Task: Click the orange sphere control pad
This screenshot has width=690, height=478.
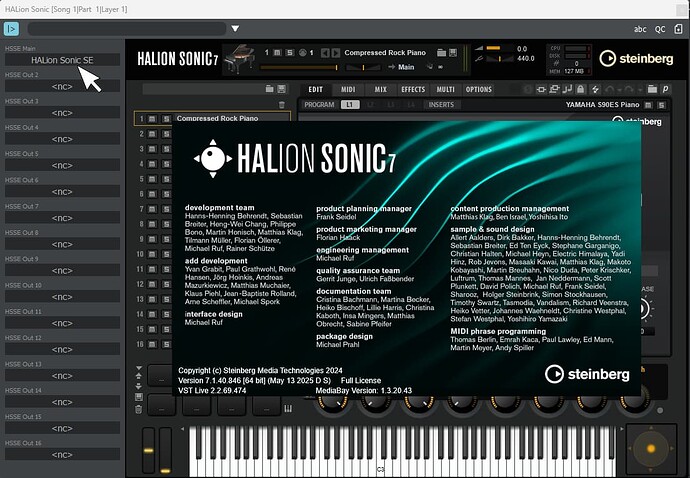Action: pos(651,449)
